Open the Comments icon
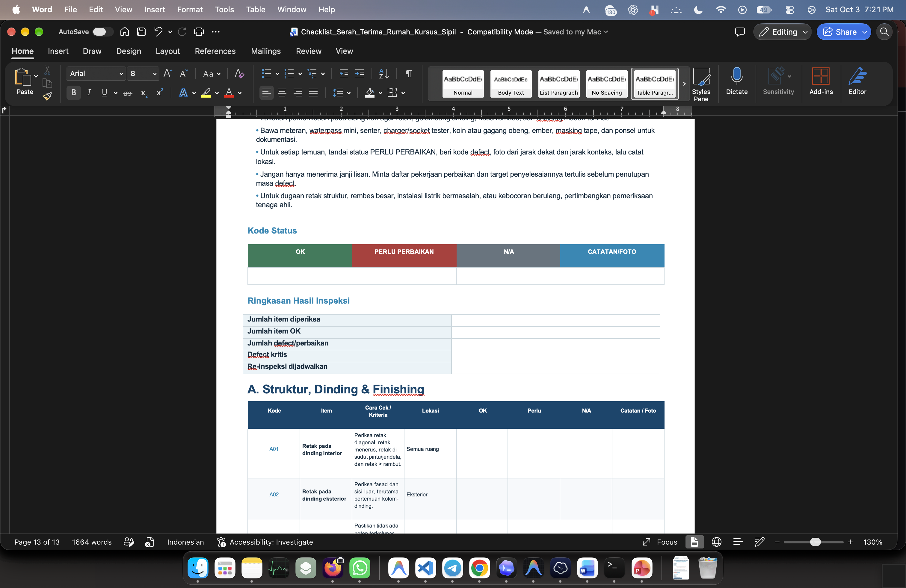 click(740, 32)
